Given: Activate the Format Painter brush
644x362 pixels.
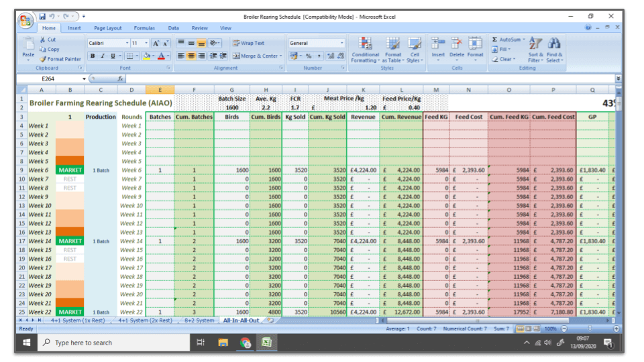Looking at the screenshot, I should [43, 59].
